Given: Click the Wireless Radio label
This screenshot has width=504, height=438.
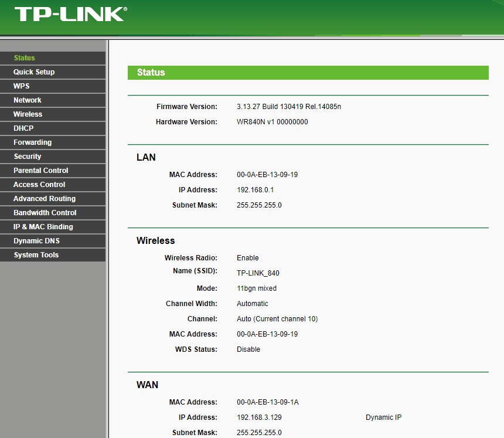Looking at the screenshot, I should pos(191,258).
